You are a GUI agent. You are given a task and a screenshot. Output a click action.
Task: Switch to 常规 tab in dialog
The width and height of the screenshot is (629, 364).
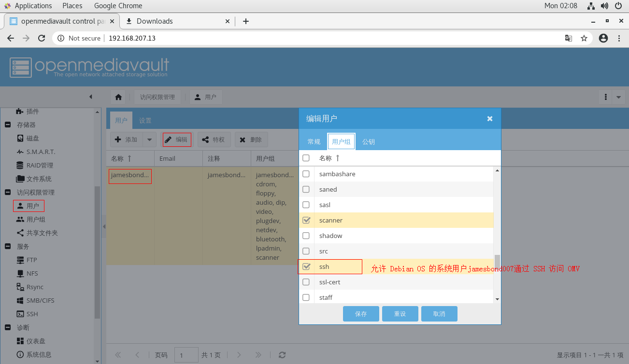[x=314, y=141]
